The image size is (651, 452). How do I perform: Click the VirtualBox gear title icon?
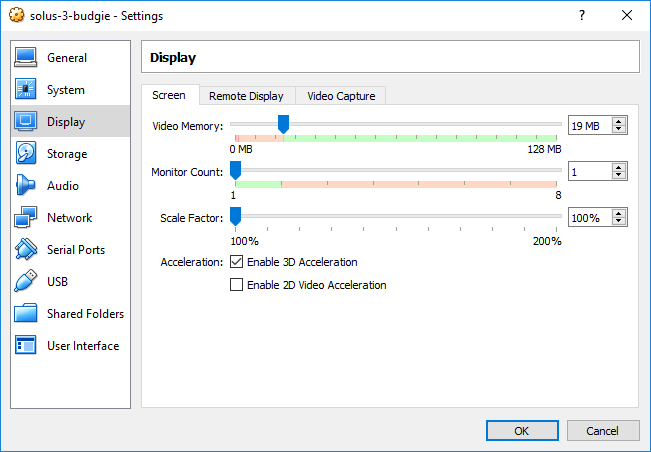pyautogui.click(x=17, y=15)
